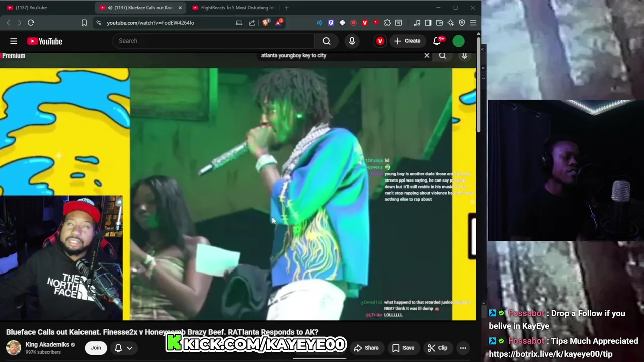Bookmark this page with the bookmark icon
The width and height of the screenshot is (644, 362).
[84, 23]
